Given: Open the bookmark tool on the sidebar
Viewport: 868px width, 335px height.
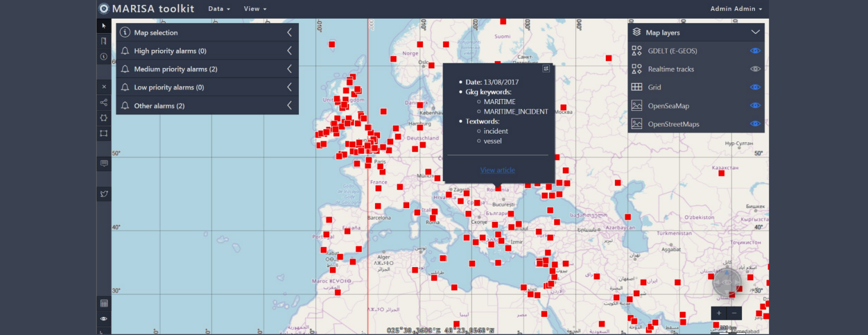Looking at the screenshot, I should pos(103,41).
